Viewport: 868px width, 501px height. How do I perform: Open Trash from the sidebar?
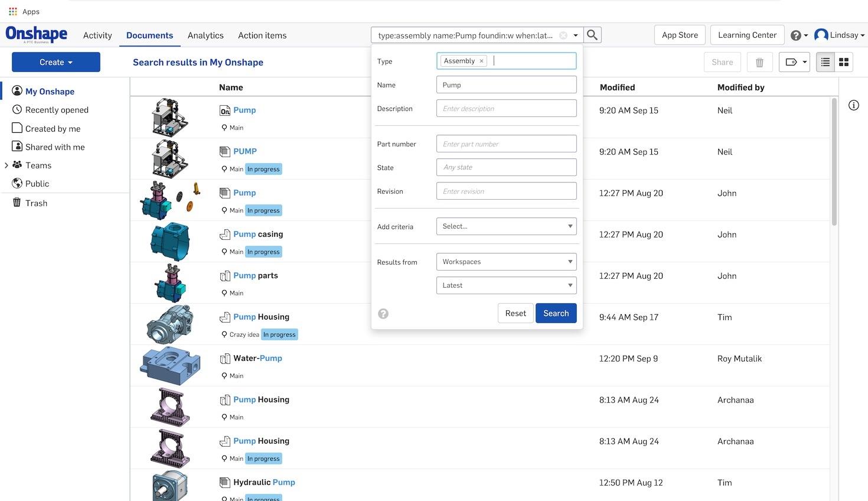click(36, 202)
